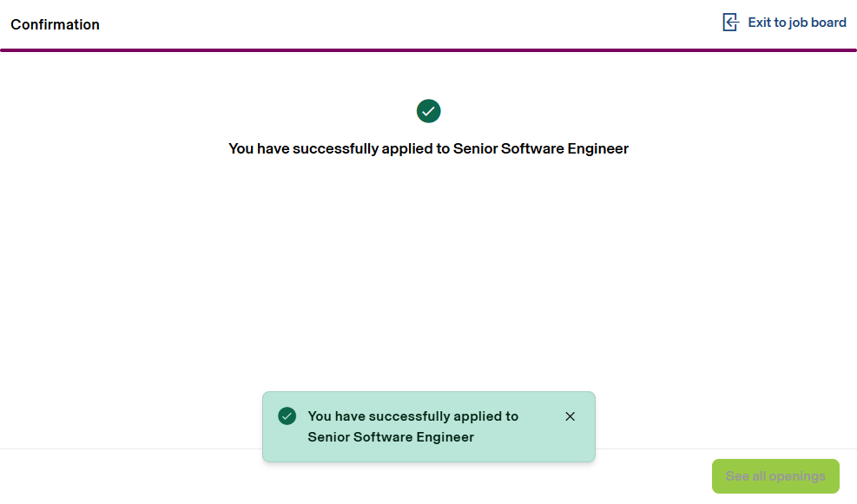
Task: Click the toast notification message text
Action: (412, 426)
